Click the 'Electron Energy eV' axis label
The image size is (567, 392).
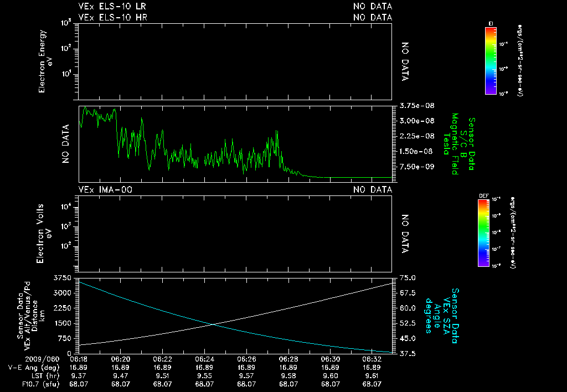pos(45,61)
